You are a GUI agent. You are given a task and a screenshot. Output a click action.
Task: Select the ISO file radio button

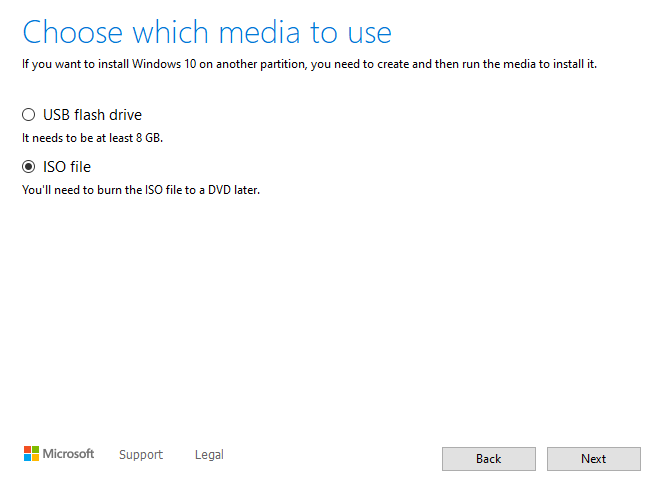point(29,167)
